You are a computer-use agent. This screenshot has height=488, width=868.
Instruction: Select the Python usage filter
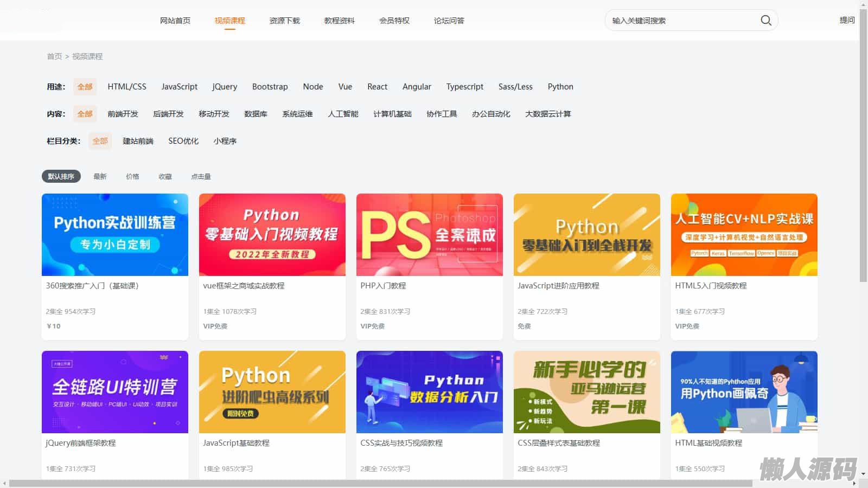560,87
